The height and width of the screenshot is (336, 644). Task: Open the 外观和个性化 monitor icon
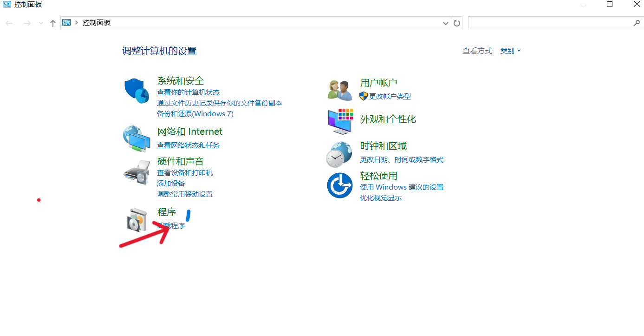click(x=340, y=121)
